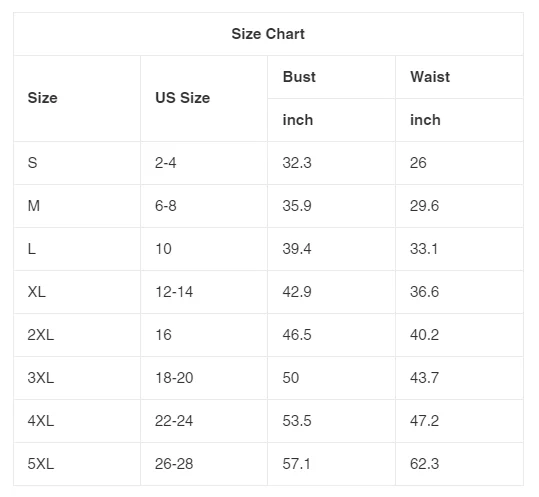Click the 18-20 US size cell
Image resolution: width=539 pixels, height=497 pixels.
click(x=174, y=378)
